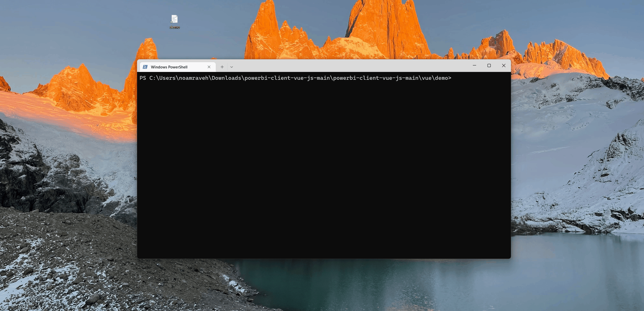Close the terminal window

(x=504, y=65)
